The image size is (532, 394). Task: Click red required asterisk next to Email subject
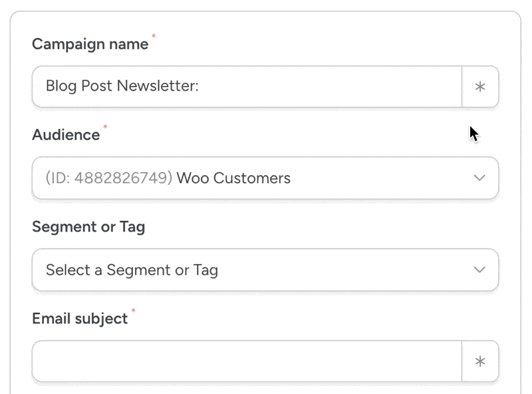(133, 311)
